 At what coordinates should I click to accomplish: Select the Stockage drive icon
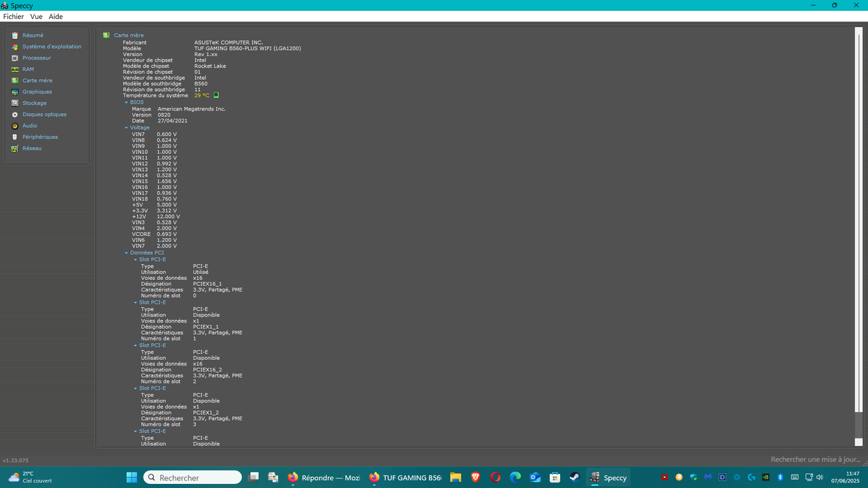coord(15,103)
